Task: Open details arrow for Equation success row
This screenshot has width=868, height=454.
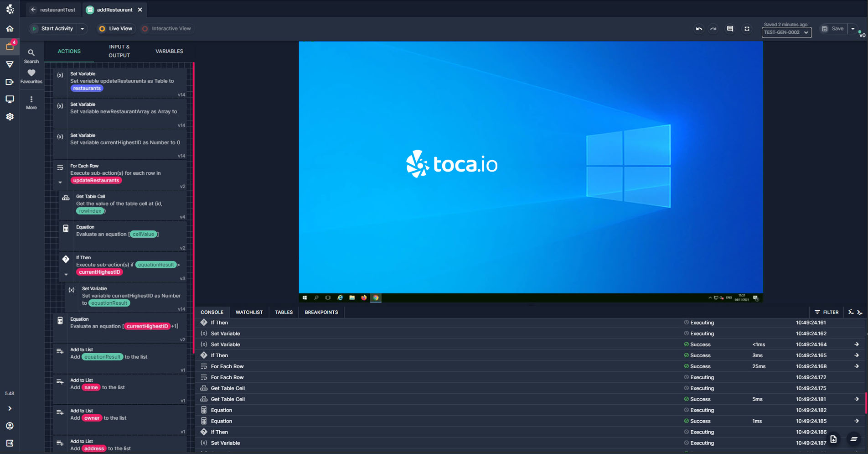Action: point(856,421)
